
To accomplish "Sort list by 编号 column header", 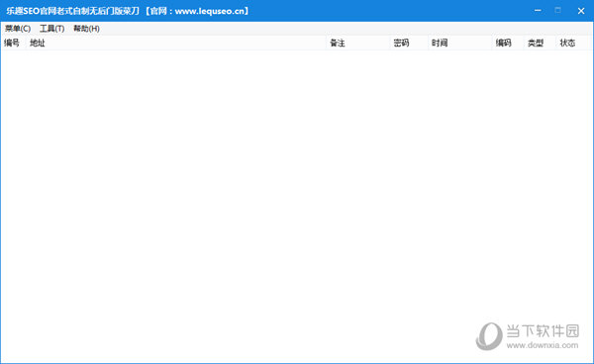I will coord(13,43).
